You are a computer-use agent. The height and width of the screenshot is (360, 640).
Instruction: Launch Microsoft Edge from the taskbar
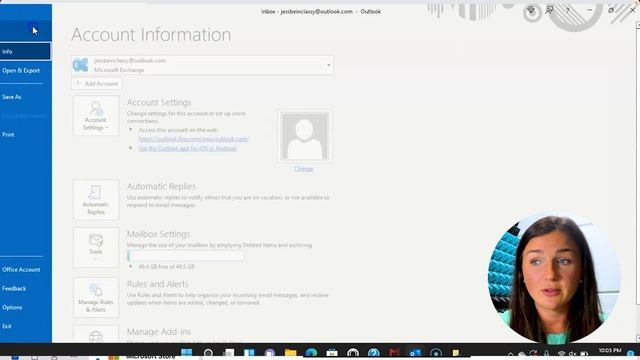pos(311,353)
